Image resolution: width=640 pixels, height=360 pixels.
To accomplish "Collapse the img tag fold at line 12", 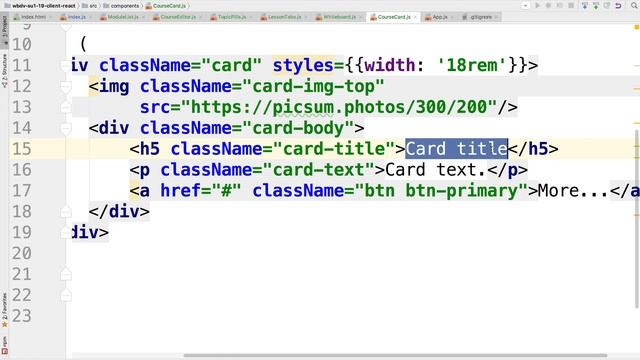I will (65, 86).
